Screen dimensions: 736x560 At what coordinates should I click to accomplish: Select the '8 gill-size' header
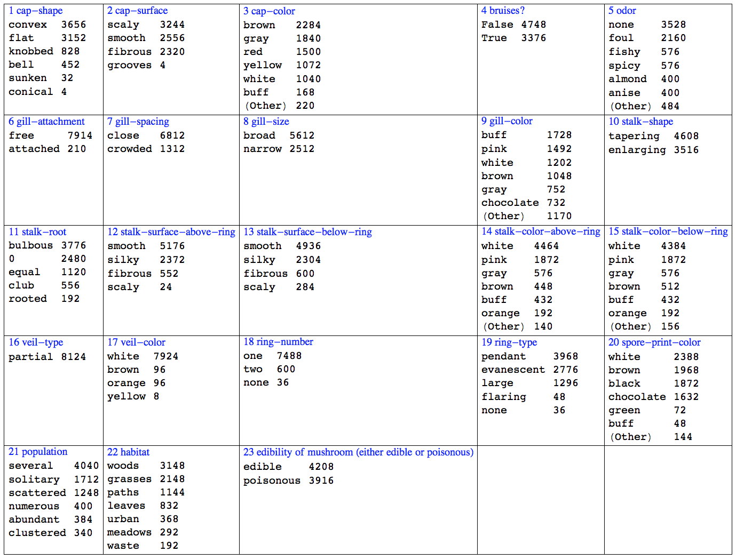pyautogui.click(x=266, y=122)
